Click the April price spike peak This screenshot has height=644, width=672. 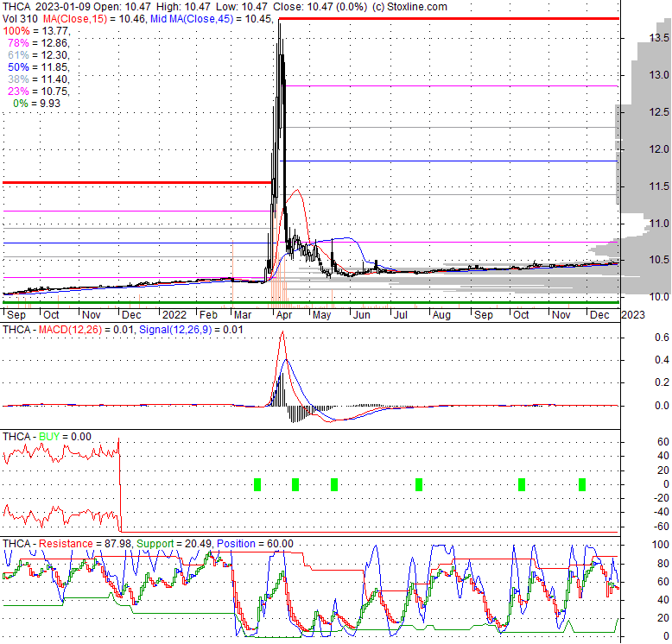point(280,23)
